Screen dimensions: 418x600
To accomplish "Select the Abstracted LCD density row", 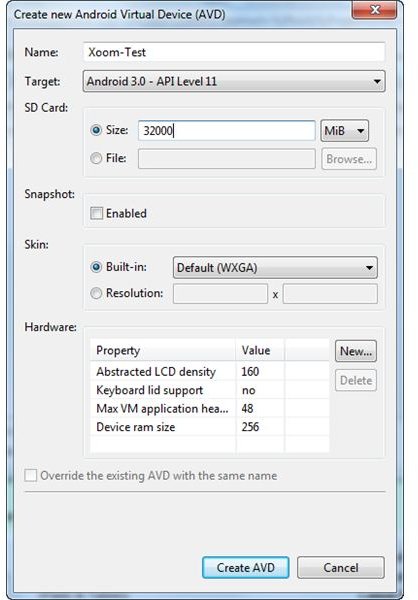I will [x=210, y=372].
